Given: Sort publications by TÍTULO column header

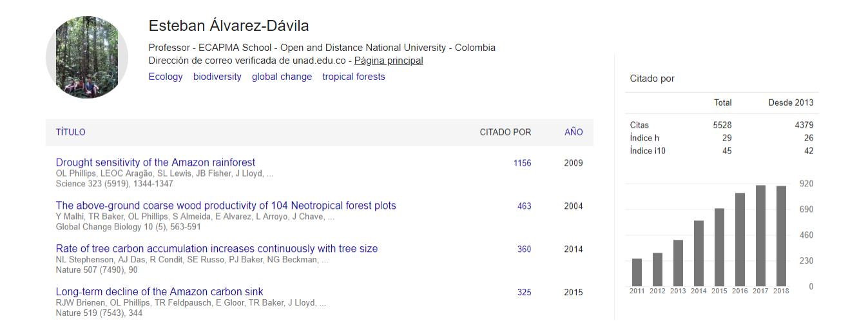Looking at the screenshot, I should [x=71, y=132].
